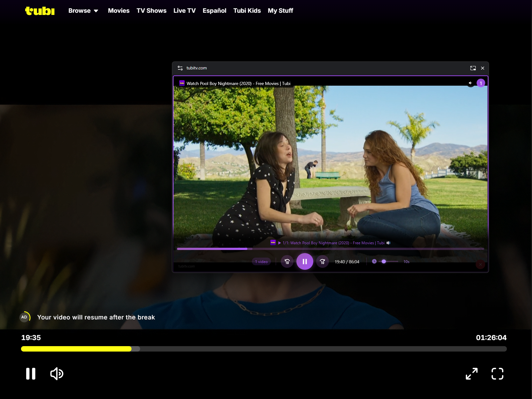The image size is (532, 399).
Task: Click the purple number 1 badge
Action: pyautogui.click(x=481, y=83)
